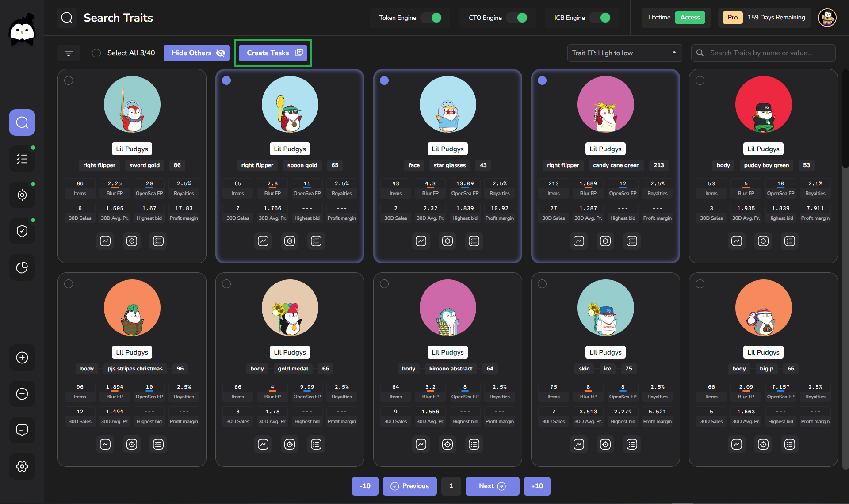The image size is (849, 504).
Task: Toggle the Token Engine switch
Action: coord(431,18)
